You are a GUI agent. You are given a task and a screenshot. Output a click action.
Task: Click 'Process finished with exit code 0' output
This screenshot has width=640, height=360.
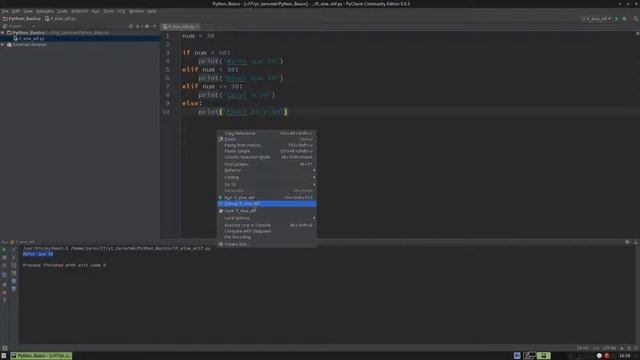coord(64,265)
